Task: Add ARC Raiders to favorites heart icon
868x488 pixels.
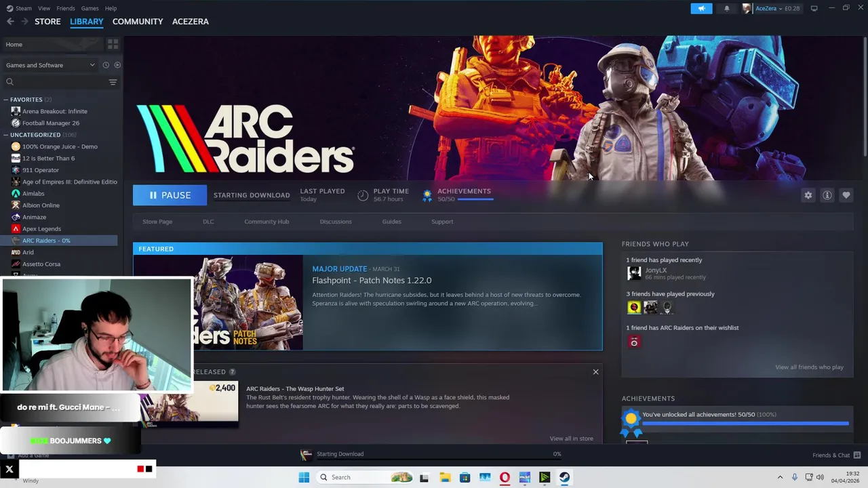Action: [846, 195]
